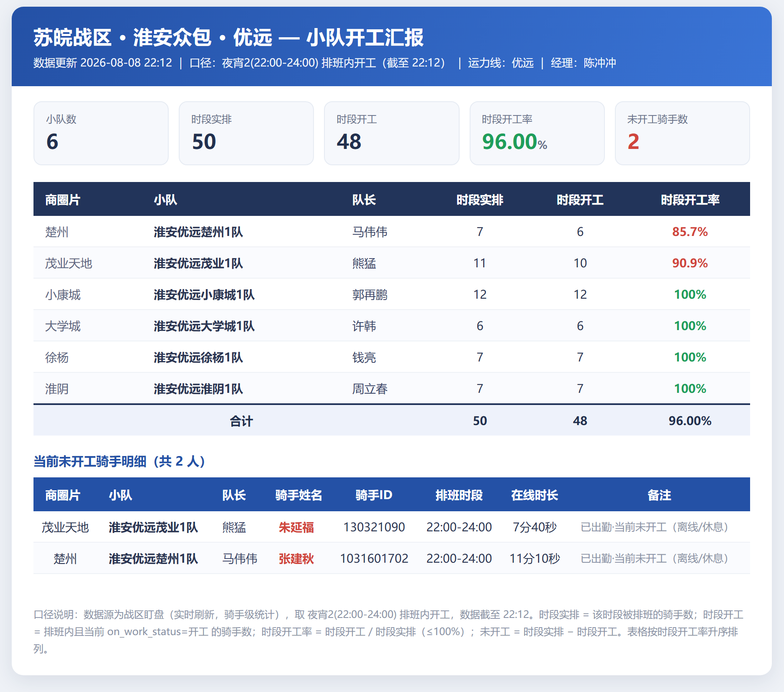Image resolution: width=784 pixels, height=692 pixels.
Task: Click 茂业天地 in the team table
Action: click(68, 263)
